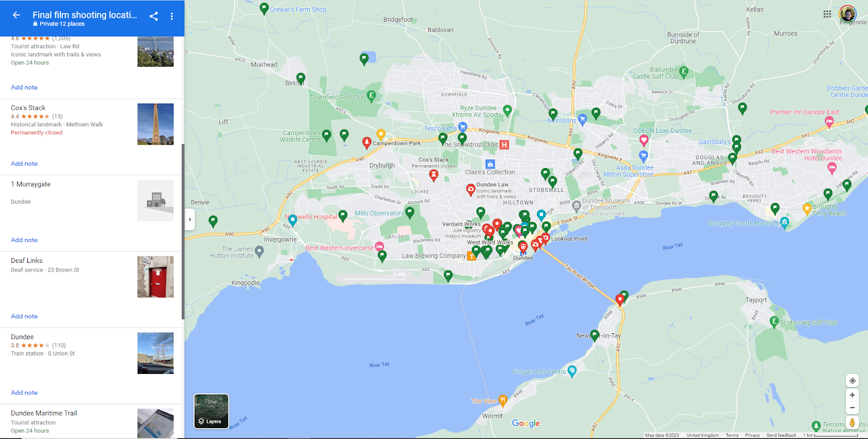The height and width of the screenshot is (439, 868).
Task: Zoom out of the map
Action: [852, 408]
